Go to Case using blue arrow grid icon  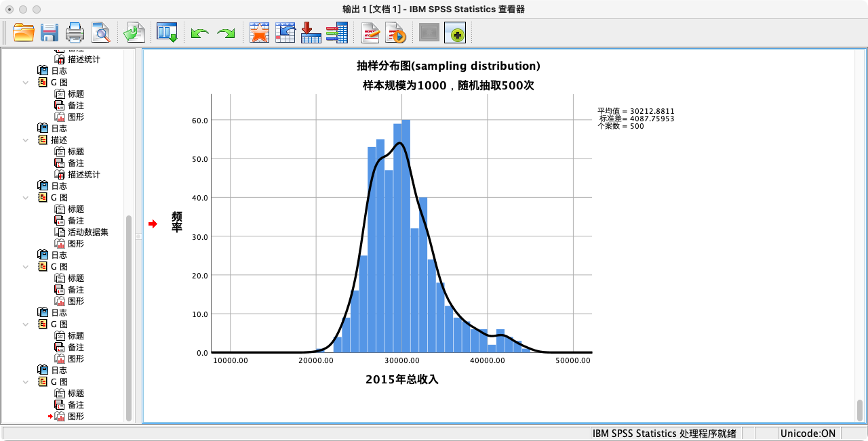click(285, 33)
